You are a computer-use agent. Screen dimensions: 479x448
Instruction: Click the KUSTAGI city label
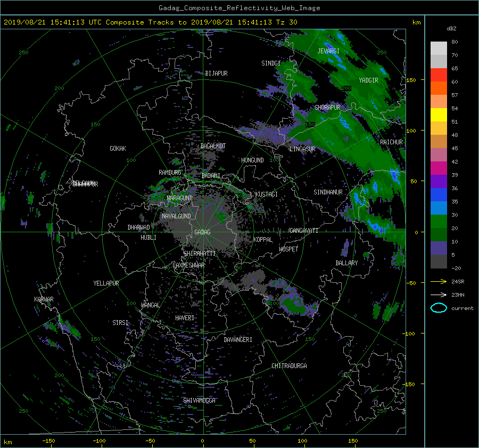click(x=267, y=194)
